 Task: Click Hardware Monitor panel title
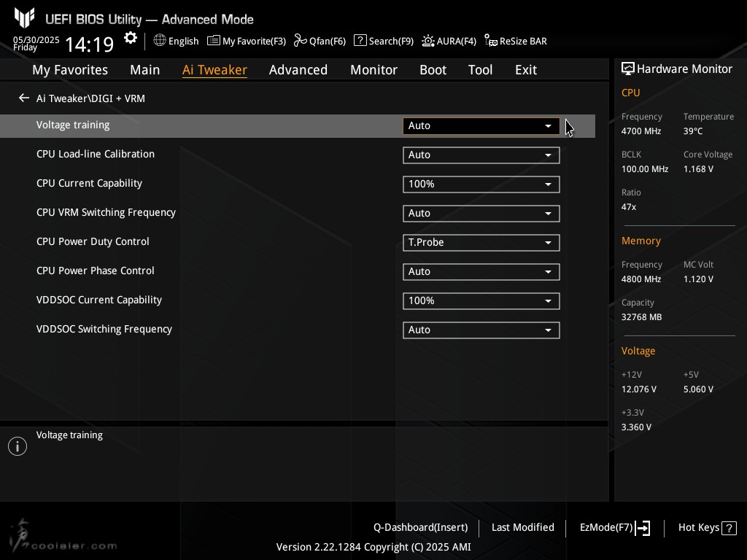684,69
